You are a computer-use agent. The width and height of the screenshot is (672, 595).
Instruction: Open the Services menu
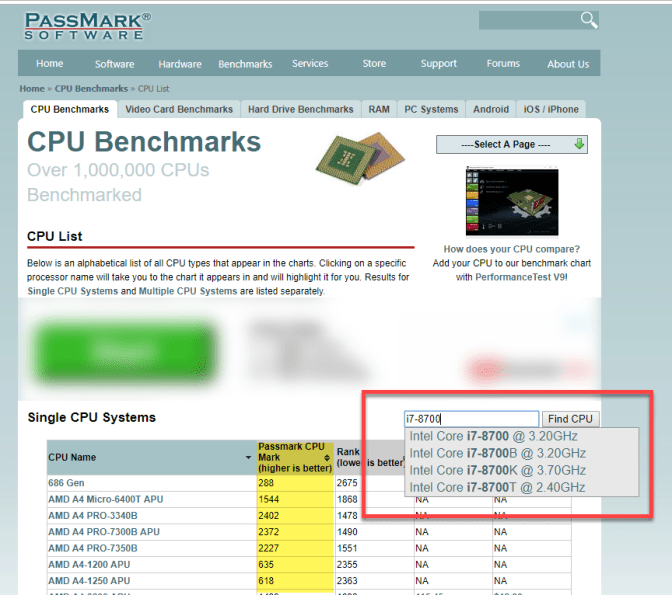coord(310,63)
